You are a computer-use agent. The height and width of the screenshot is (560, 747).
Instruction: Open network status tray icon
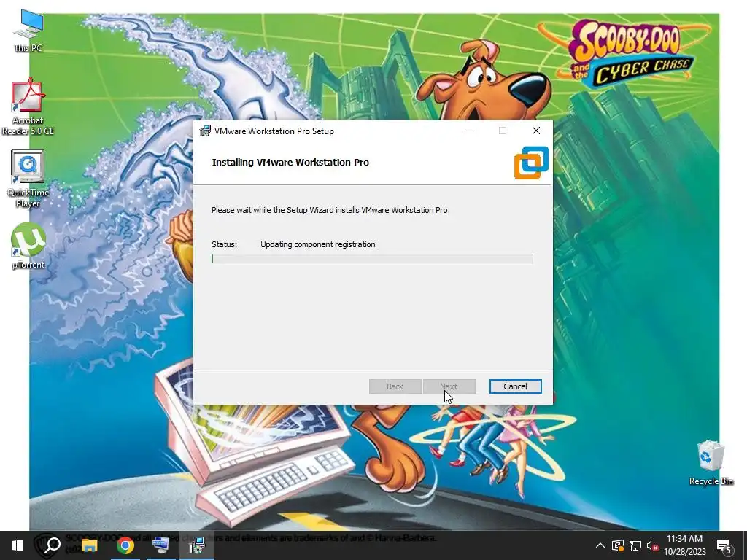tap(635, 545)
